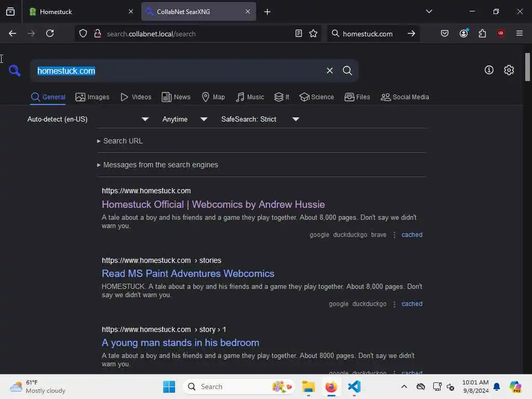Click the Windows taskbar Search box
The image size is (532, 399).
click(239, 387)
